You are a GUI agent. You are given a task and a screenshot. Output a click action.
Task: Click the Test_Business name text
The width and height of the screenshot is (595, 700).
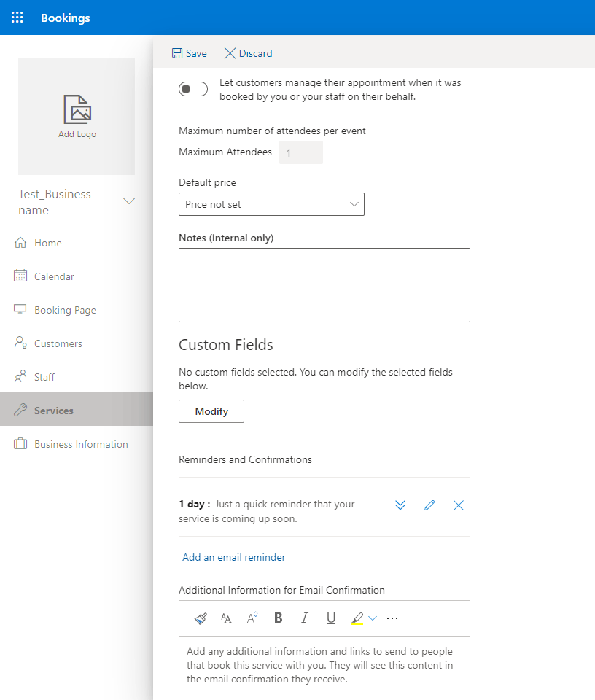pos(55,202)
